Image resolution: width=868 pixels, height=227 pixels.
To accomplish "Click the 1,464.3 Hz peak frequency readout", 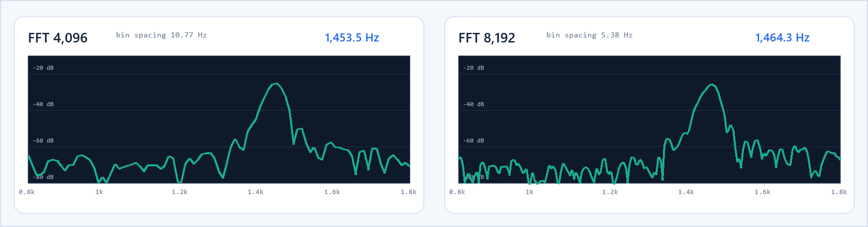I will [x=782, y=37].
